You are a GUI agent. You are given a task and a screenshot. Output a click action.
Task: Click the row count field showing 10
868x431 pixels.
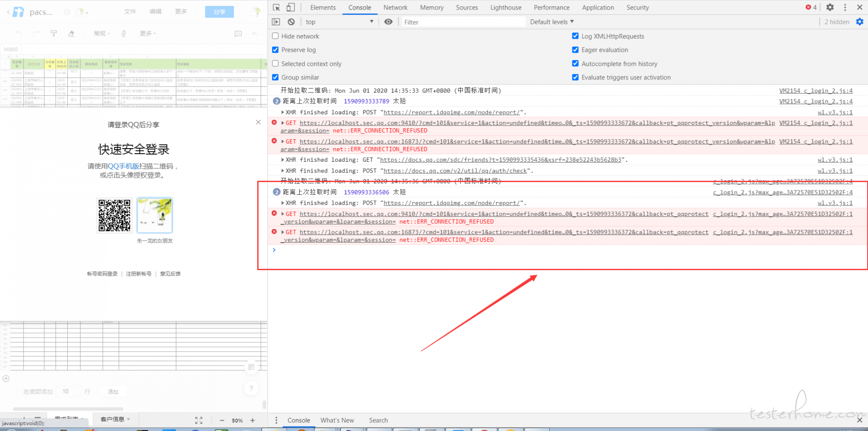point(69,391)
